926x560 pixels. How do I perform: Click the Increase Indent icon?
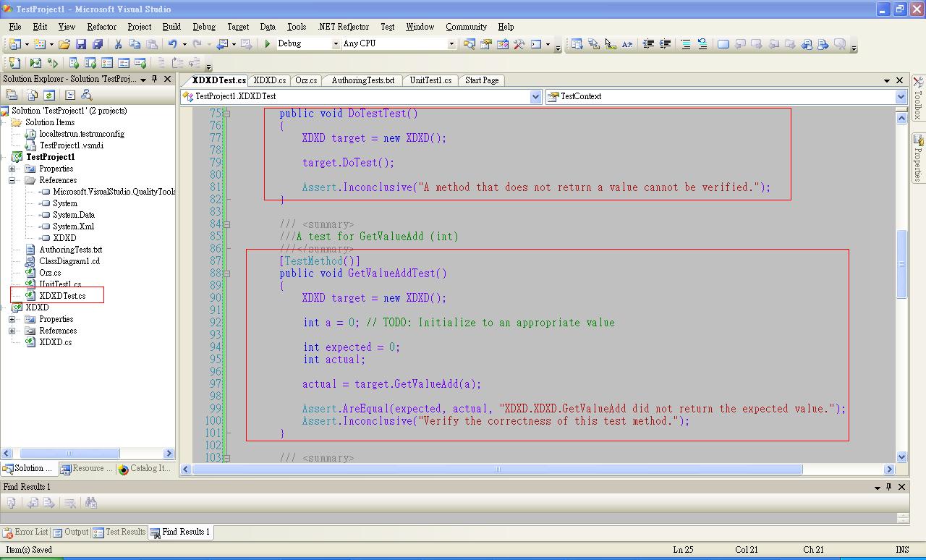tap(665, 44)
